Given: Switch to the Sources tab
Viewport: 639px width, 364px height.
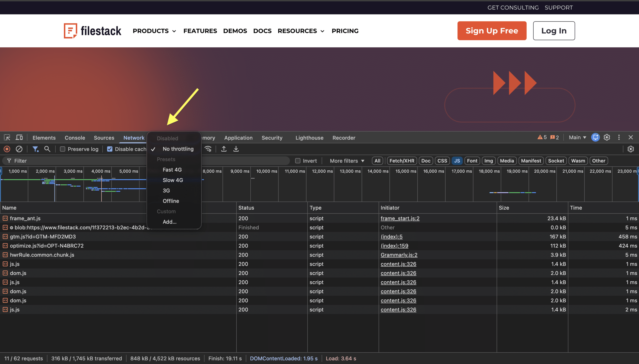Looking at the screenshot, I should click(x=104, y=138).
